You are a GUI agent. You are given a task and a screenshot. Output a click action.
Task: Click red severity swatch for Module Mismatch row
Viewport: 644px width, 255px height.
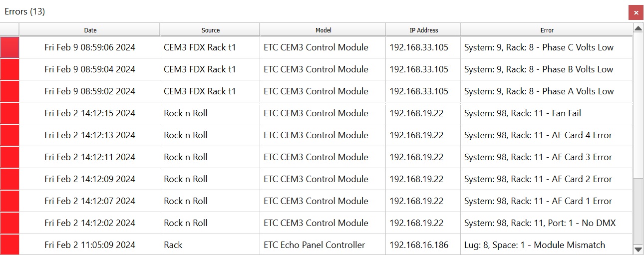[x=9, y=245]
